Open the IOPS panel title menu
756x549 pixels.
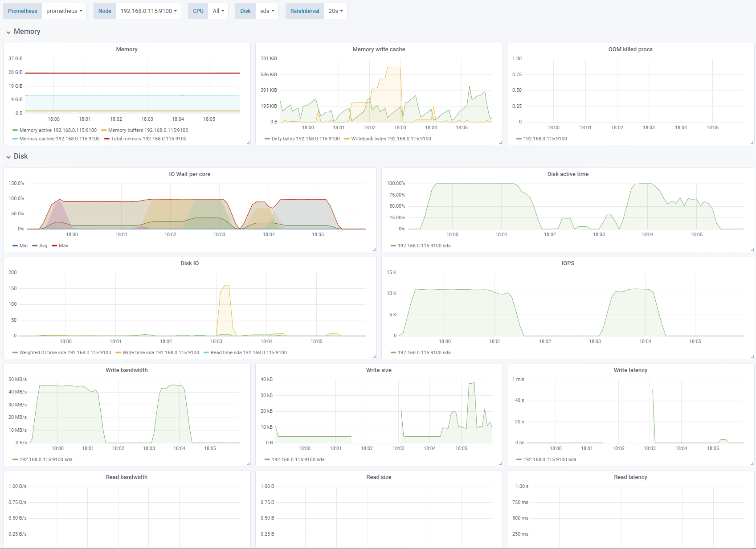568,263
